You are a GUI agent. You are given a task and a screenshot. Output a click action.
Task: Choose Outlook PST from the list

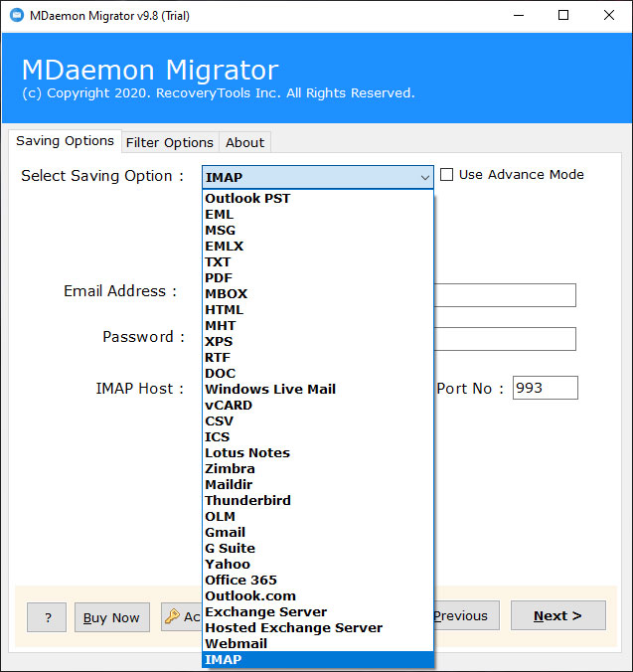(x=318, y=199)
